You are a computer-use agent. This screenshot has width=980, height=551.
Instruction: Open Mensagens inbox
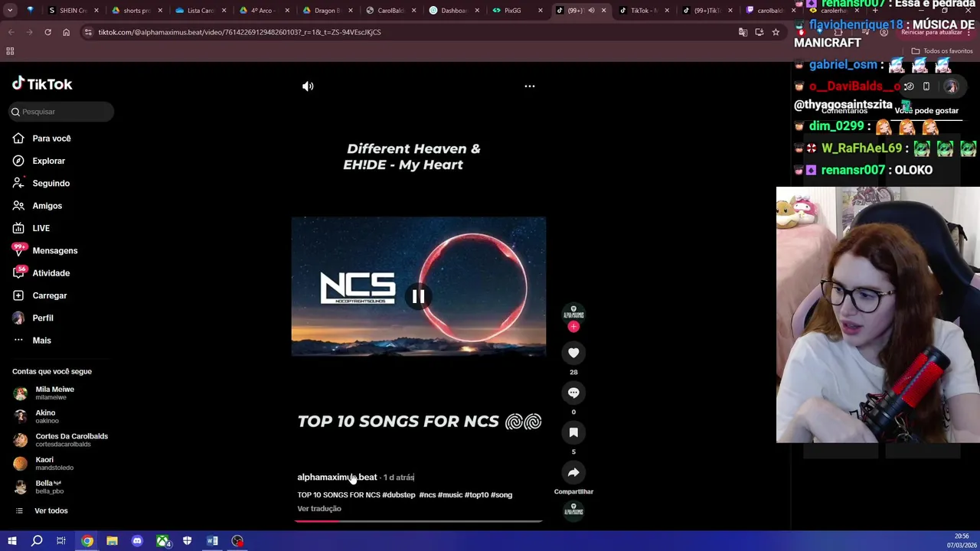(54, 250)
